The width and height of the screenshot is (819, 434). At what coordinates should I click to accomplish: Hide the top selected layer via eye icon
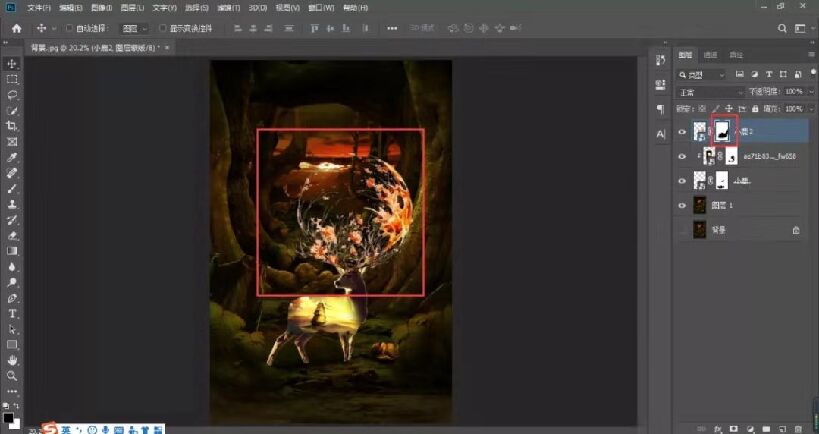pyautogui.click(x=682, y=132)
